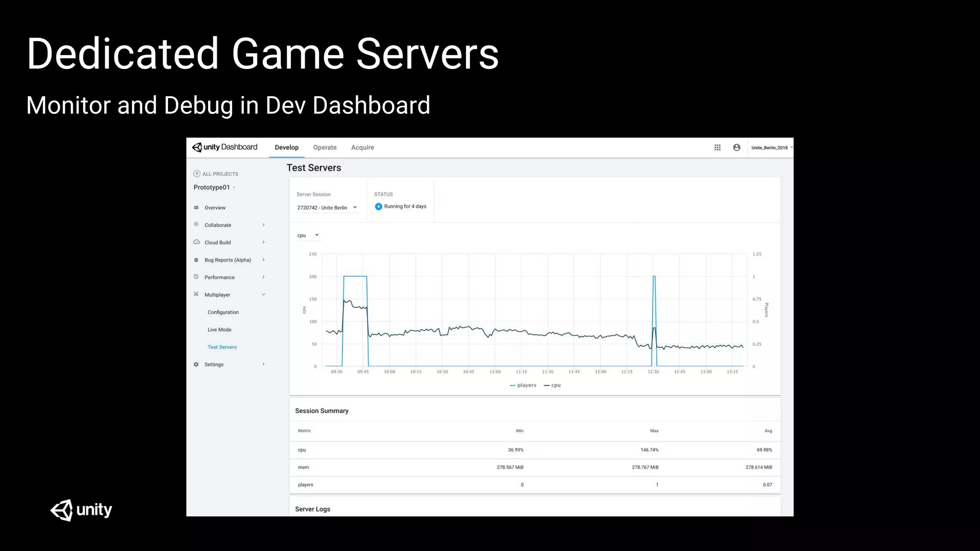Screen dimensions: 980x551
Task: Click the players plateau near 09:45
Action: [x=355, y=276]
